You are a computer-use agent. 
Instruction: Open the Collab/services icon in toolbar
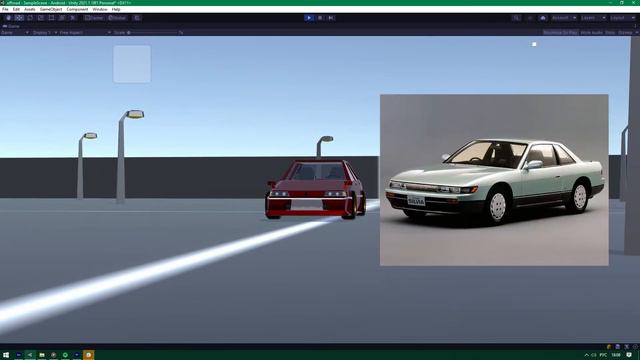pyautogui.click(x=530, y=18)
